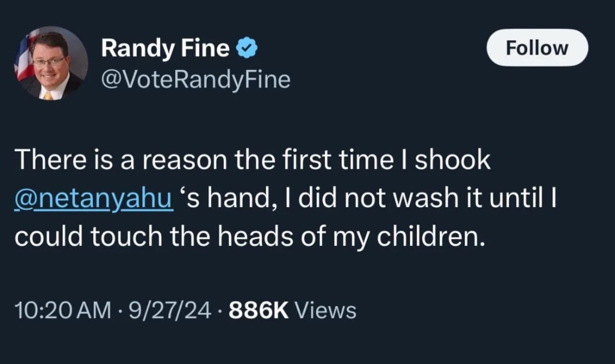
Task: Click the 9/27/24 post date
Action: pyautogui.click(x=168, y=310)
